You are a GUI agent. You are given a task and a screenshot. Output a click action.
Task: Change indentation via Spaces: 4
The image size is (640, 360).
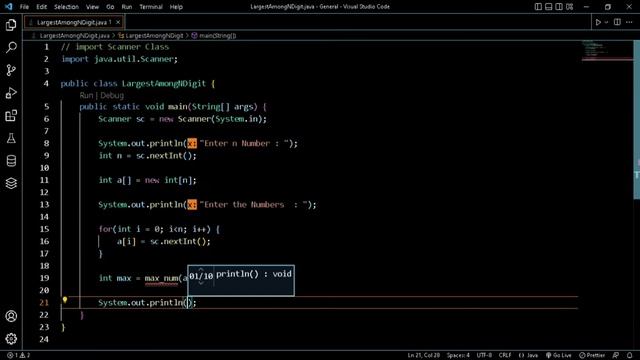pos(458,356)
